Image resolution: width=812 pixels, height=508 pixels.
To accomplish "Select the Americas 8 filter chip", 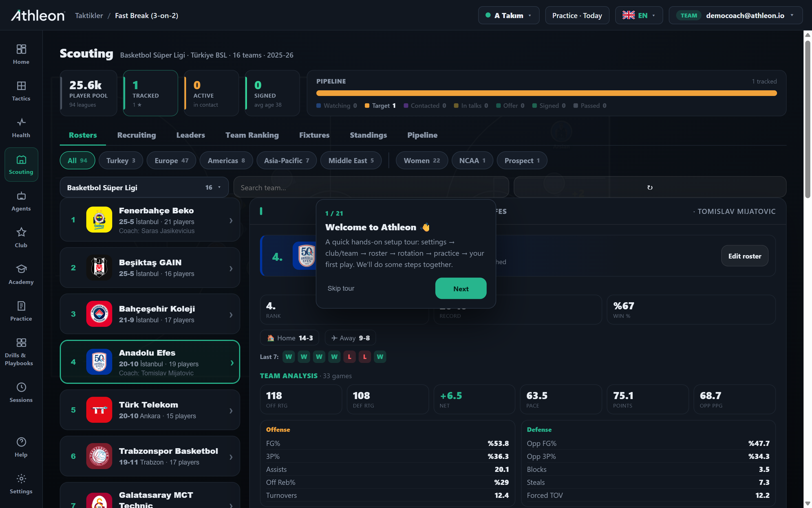I will (226, 161).
